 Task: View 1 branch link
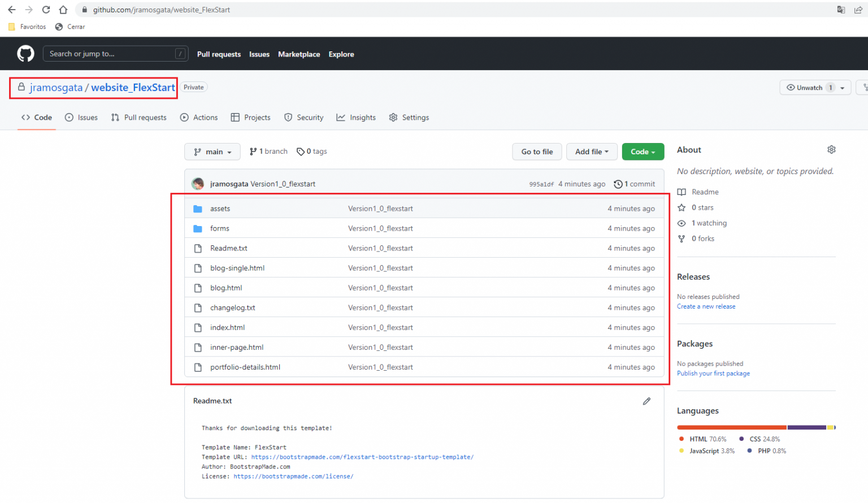coord(269,151)
